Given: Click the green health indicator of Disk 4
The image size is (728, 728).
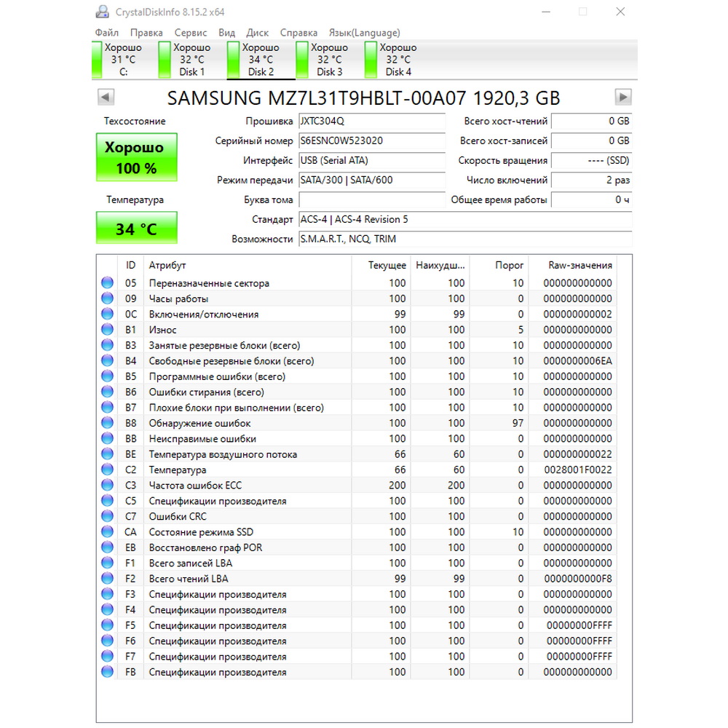Looking at the screenshot, I should click(371, 60).
